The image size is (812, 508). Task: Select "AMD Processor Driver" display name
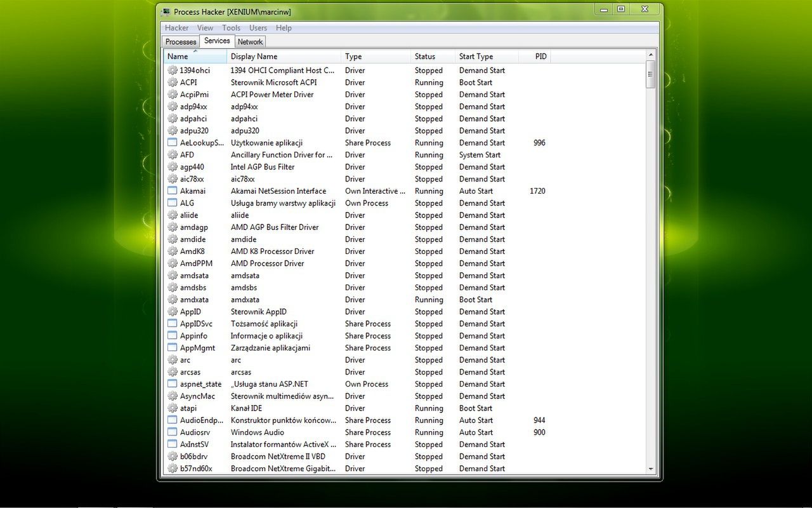click(x=267, y=264)
